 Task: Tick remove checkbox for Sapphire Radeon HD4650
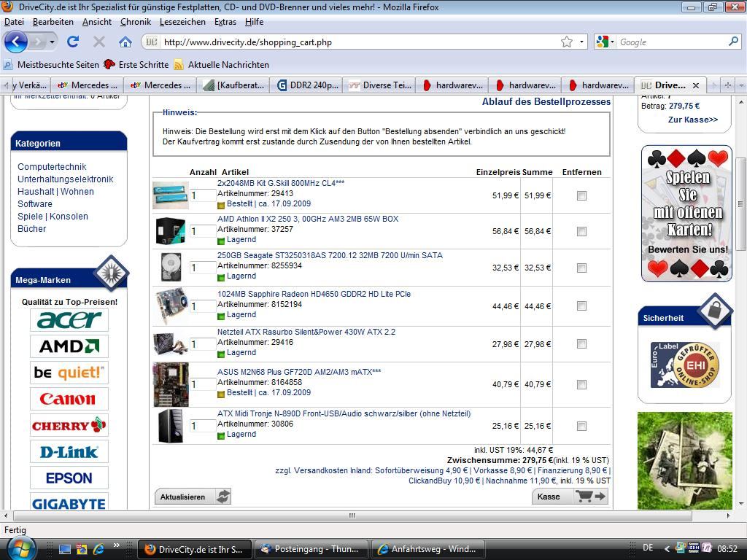click(x=581, y=306)
